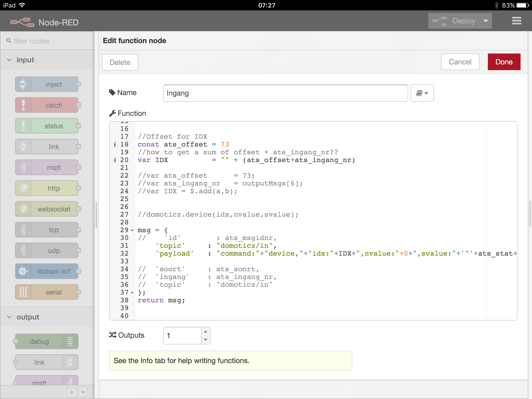Select the input link node icon
This screenshot has height=399, width=532.
tap(23, 147)
